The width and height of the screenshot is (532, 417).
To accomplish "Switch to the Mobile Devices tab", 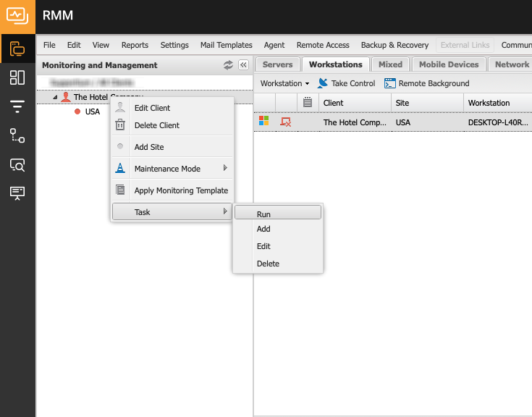I will click(x=449, y=64).
